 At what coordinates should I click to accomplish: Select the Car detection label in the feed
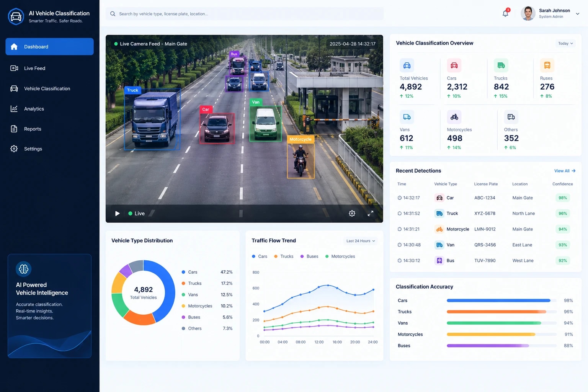(x=206, y=109)
